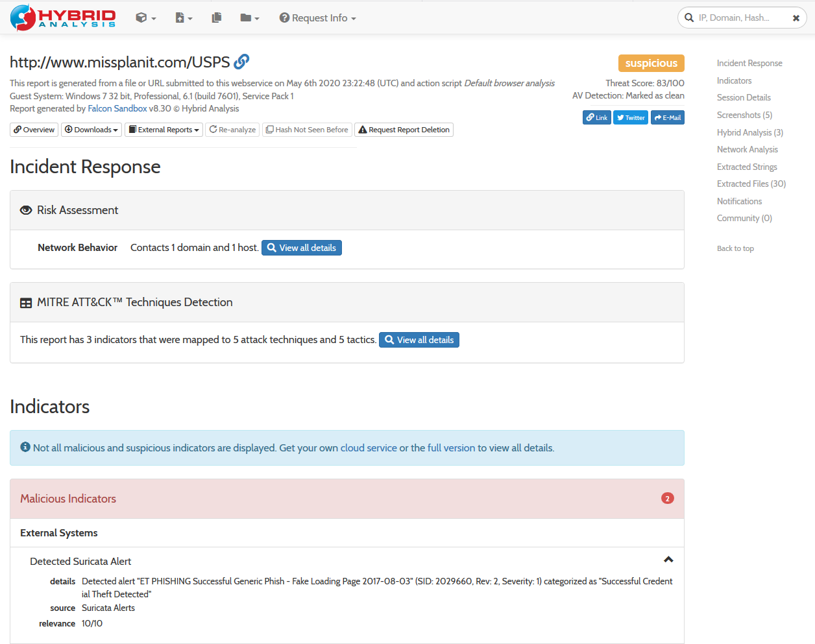The width and height of the screenshot is (815, 644).
Task: Open the full version link
Action: point(451,447)
